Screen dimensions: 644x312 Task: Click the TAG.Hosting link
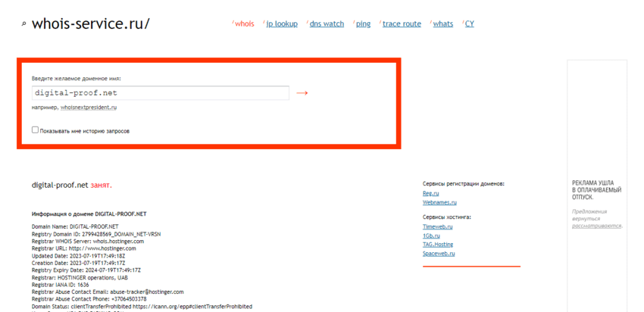[x=438, y=245]
